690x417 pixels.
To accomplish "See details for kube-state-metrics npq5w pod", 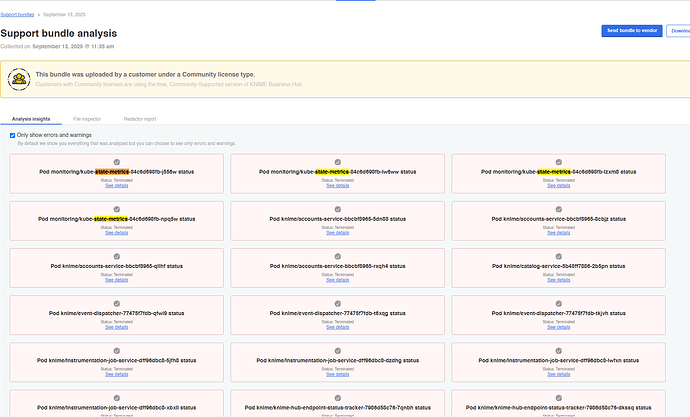I will (x=117, y=233).
